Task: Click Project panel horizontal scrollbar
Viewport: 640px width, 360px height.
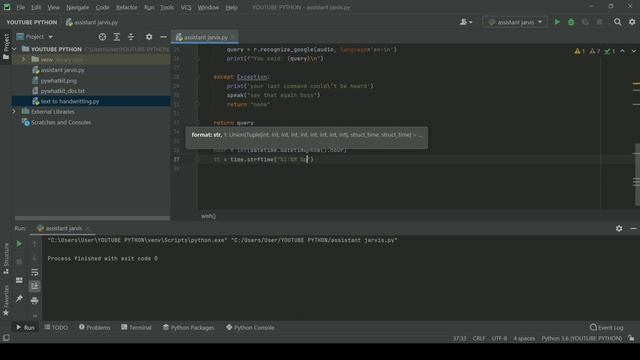Action: 92,218
